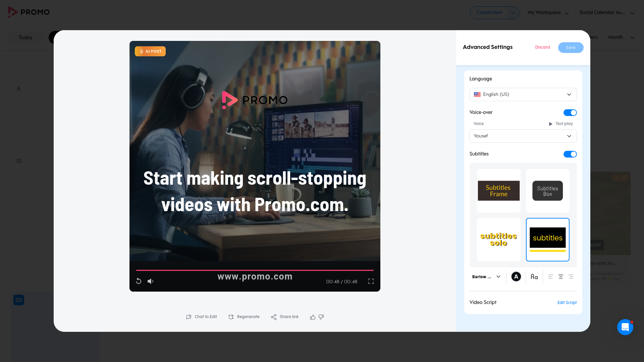
Task: Toggle text case Aa option
Action: point(534,277)
